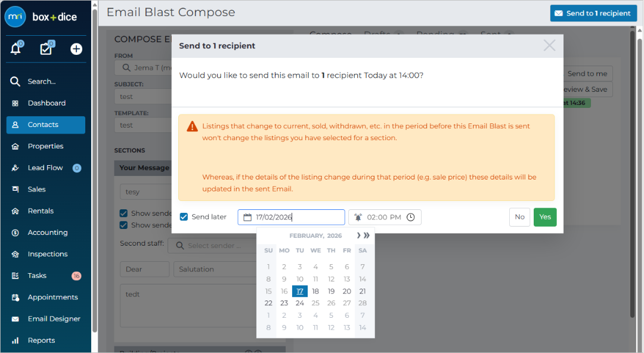This screenshot has width=644, height=353.
Task: Click the calendar icon in date field
Action: click(247, 217)
